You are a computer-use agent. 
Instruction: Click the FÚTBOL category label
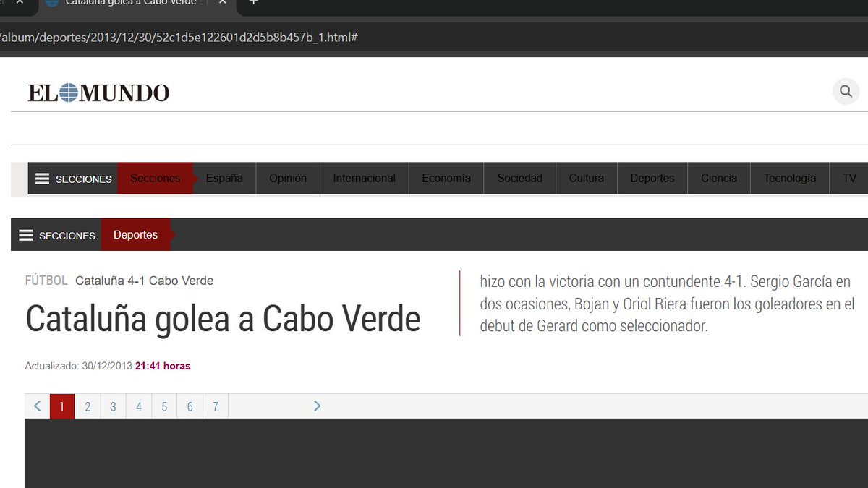point(46,281)
